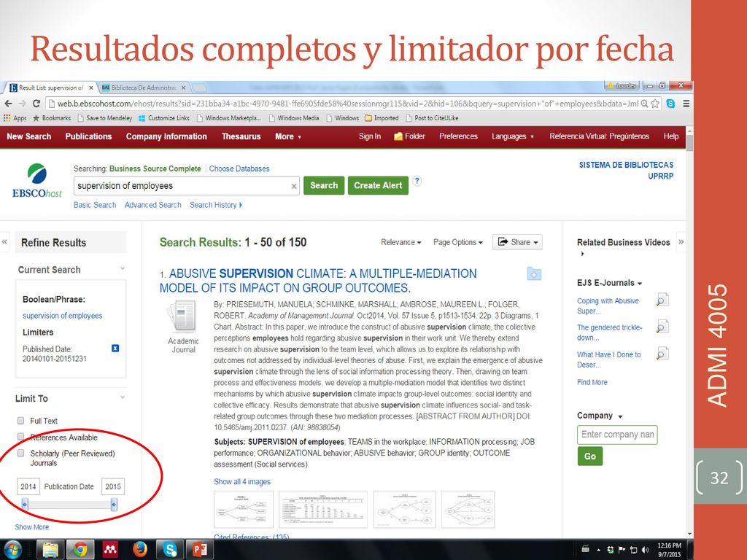Screen dimensions: 747x560
Task: Open Skype from the taskbar
Action: click(x=170, y=550)
